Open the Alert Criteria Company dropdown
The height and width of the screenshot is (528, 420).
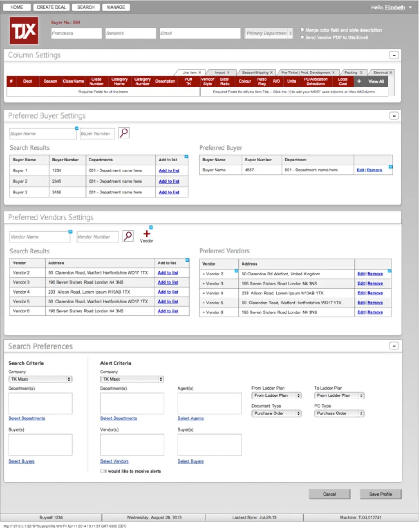pos(132,379)
